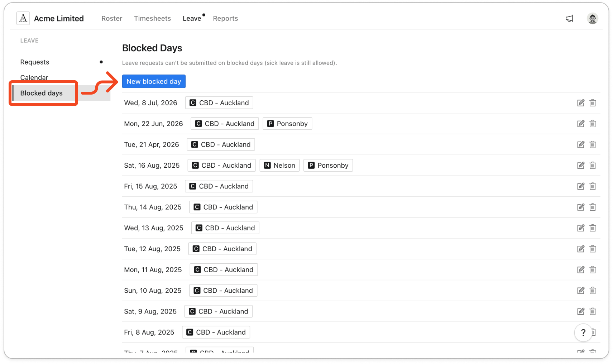Click CBD - Auckland tag on 15 Aug, 2025
Image resolution: width=613 pixels, height=364 pixels.
(x=219, y=186)
